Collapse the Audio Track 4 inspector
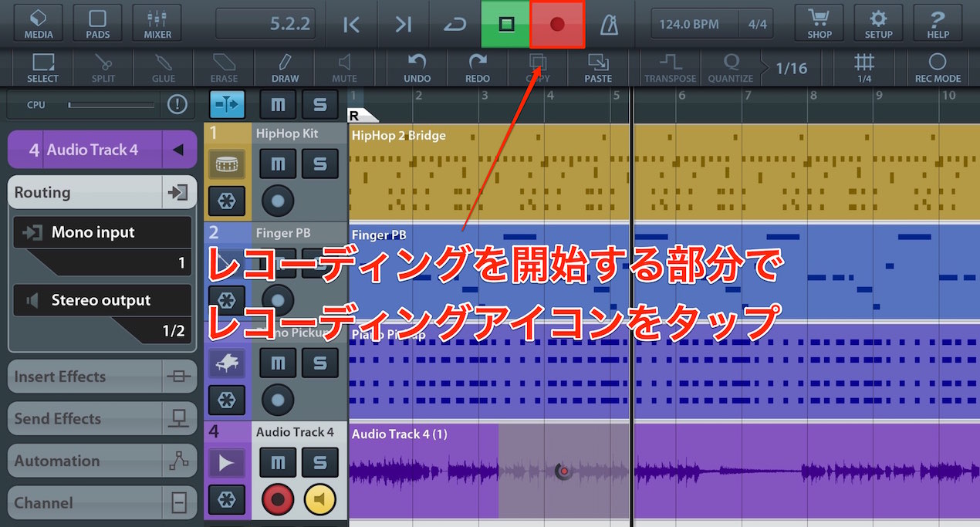The image size is (980, 527). tap(177, 150)
